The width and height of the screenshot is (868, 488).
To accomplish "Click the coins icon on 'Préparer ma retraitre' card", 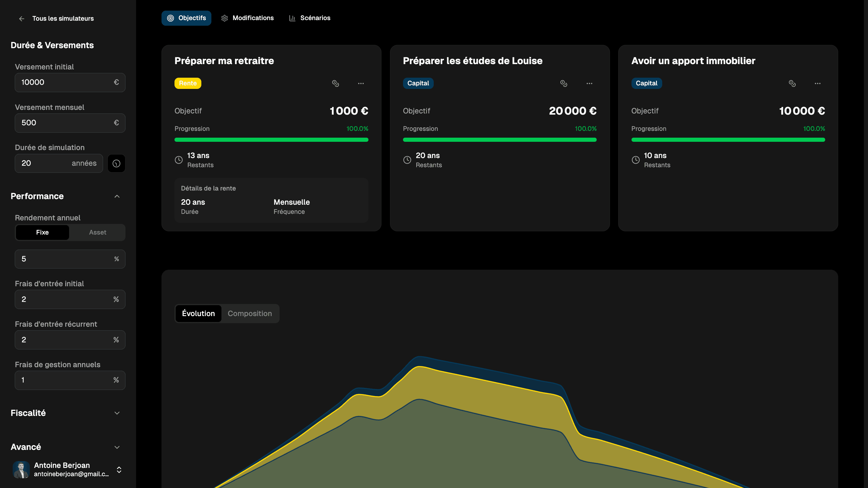I will pos(336,83).
